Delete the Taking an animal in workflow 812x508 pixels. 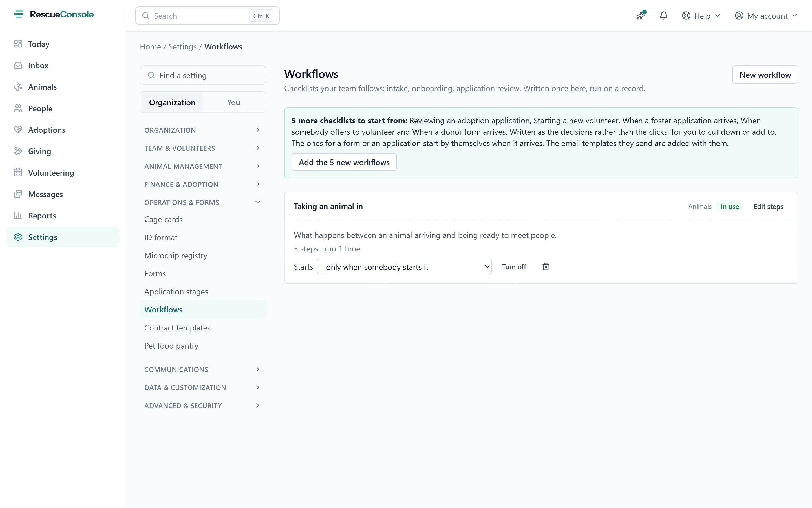point(546,267)
